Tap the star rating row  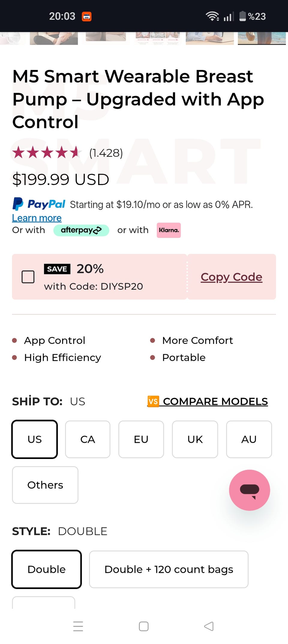[46, 153]
